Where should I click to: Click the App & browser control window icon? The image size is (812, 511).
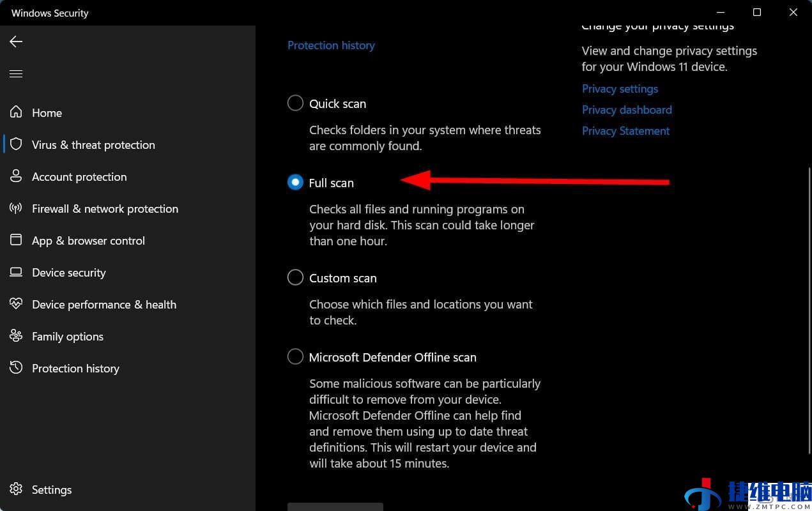[16, 240]
